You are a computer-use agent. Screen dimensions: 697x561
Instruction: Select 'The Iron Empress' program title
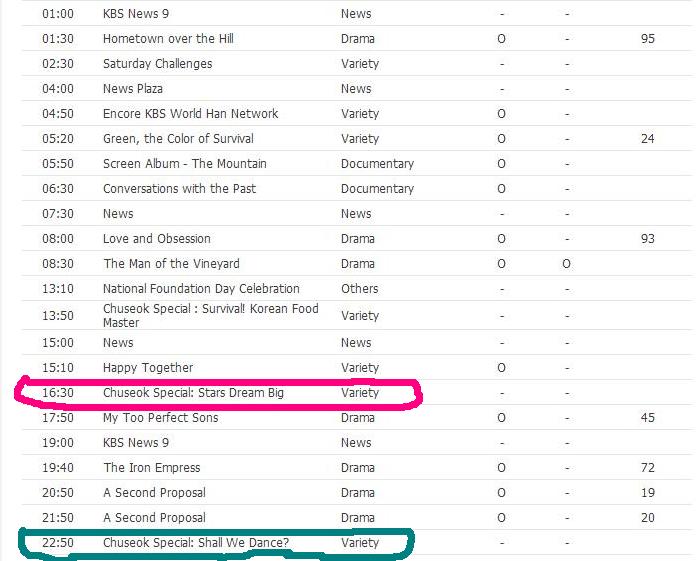tap(152, 468)
